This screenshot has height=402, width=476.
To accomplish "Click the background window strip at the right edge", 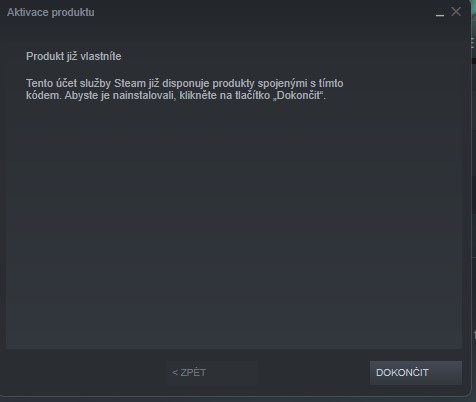I will click(474, 200).
